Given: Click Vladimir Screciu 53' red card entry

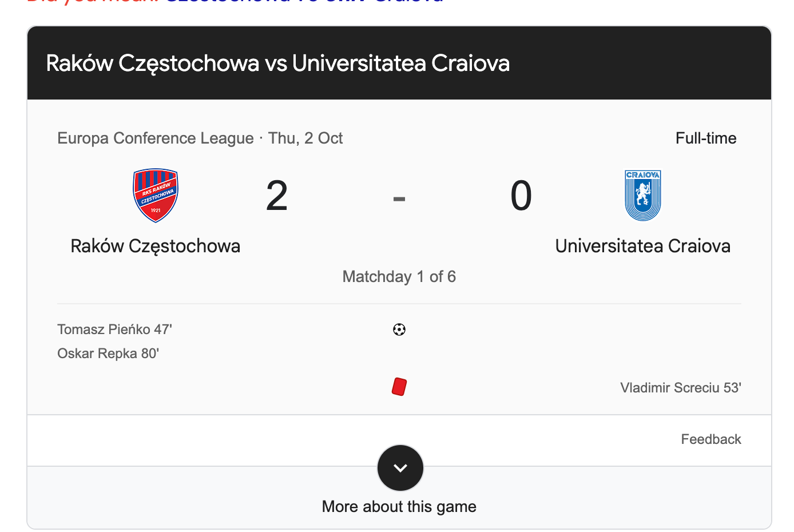Looking at the screenshot, I should pos(680,388).
